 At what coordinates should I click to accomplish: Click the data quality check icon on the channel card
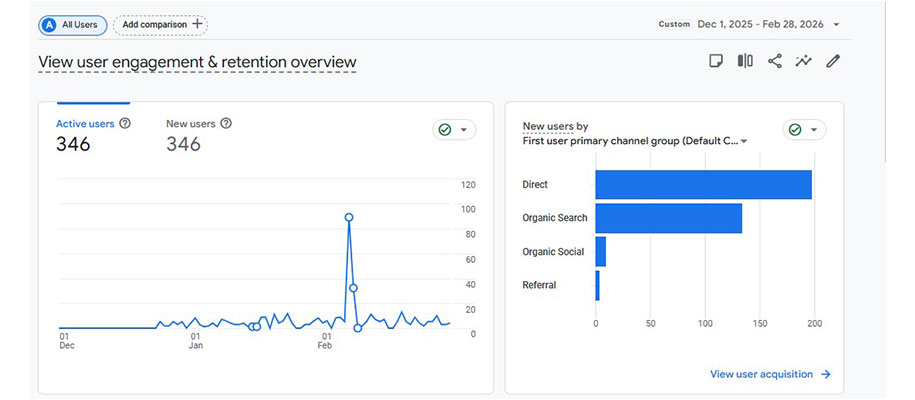click(x=795, y=130)
